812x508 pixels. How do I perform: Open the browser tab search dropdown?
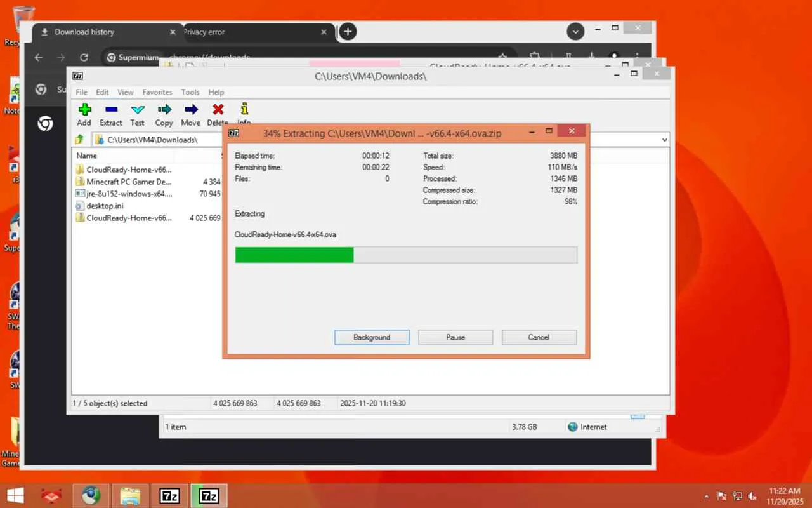(x=575, y=32)
